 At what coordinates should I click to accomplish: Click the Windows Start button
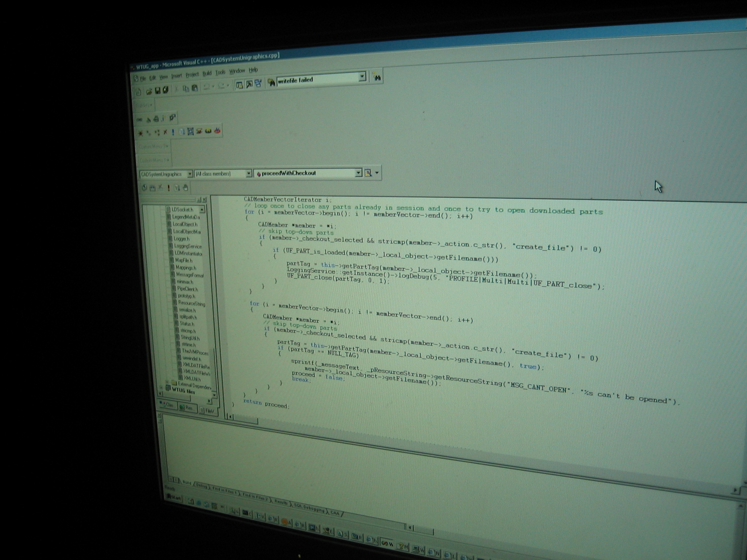pos(174,498)
